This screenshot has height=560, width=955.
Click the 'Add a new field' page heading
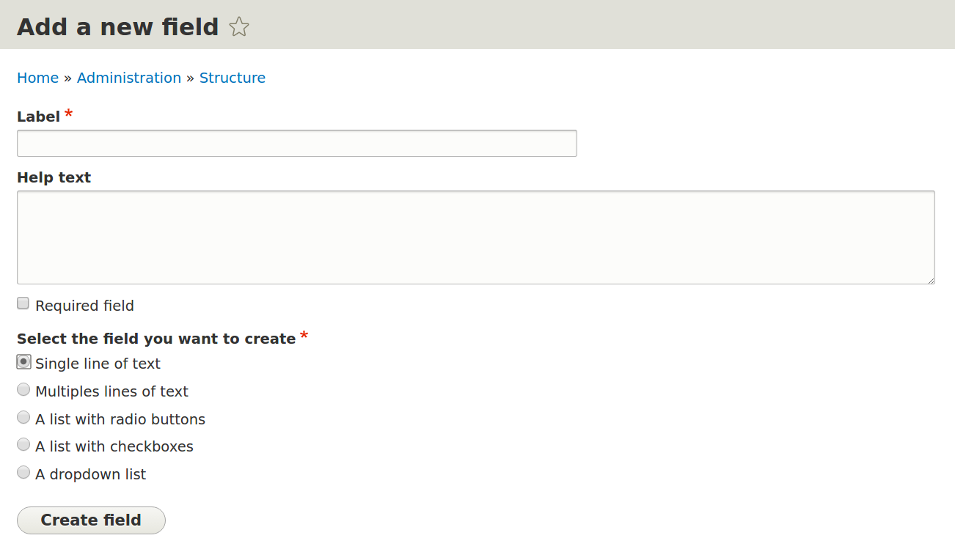118,27
